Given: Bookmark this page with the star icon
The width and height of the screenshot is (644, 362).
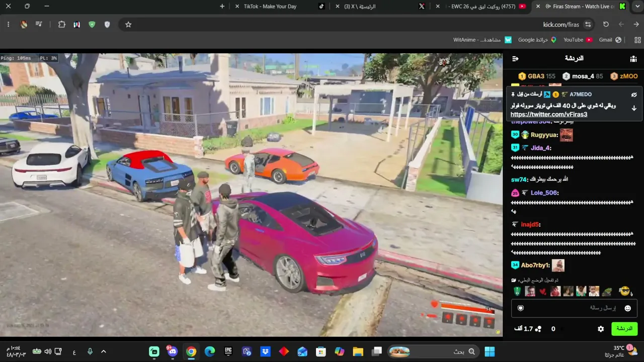Looking at the screenshot, I should coord(128,24).
